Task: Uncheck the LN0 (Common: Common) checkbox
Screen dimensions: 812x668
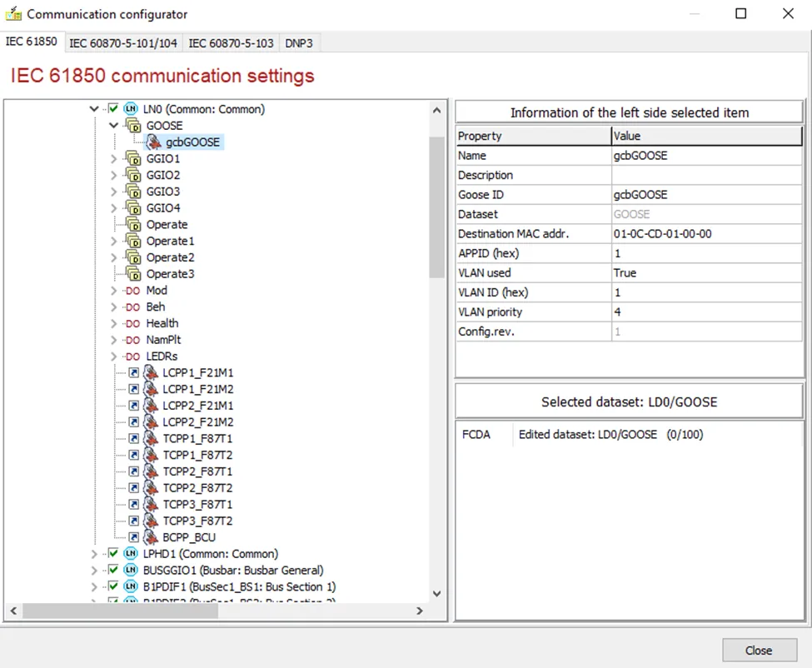Action: [x=113, y=109]
